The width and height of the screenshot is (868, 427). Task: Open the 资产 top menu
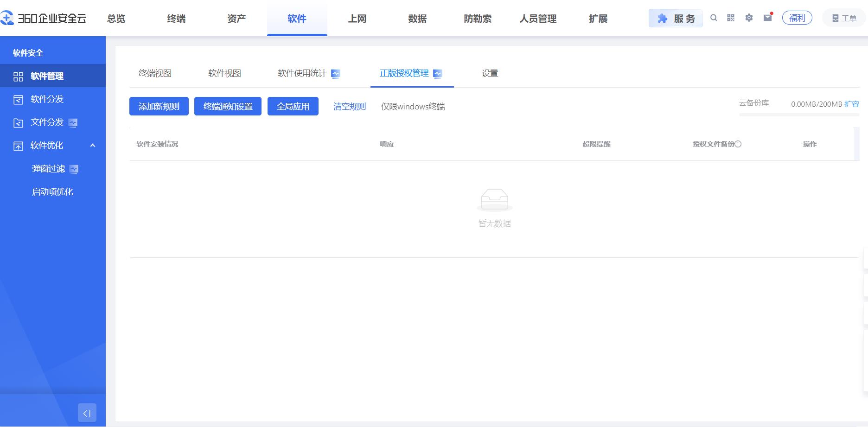[236, 19]
